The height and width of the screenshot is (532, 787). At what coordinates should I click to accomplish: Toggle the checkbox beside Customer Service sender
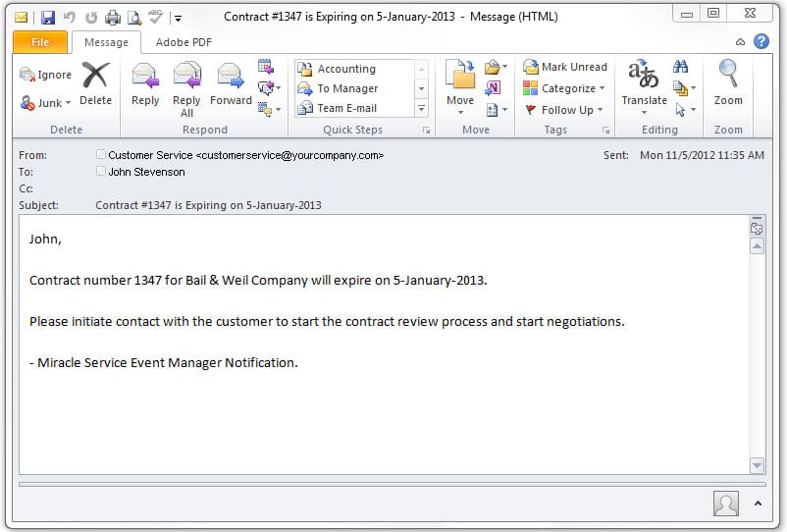click(x=101, y=154)
